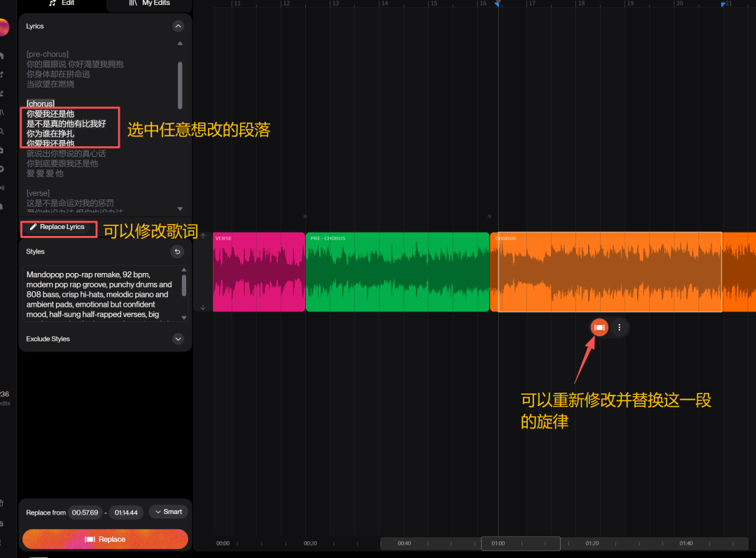Click the down arrow left of the track
756x558 pixels.
point(203,307)
